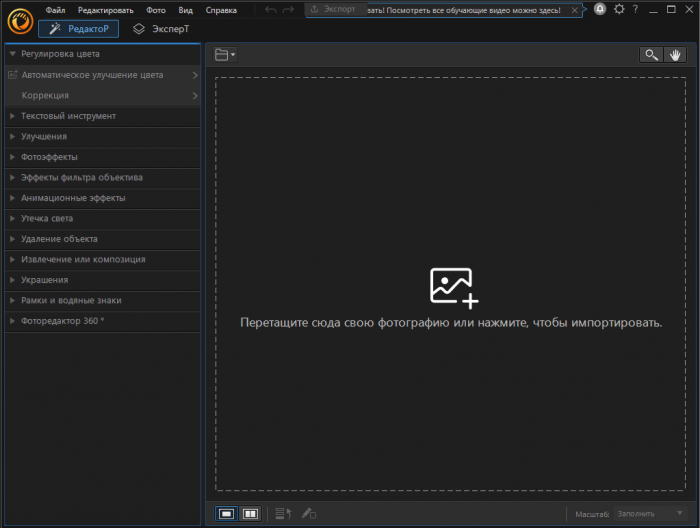Click the redo arrow icon

pos(288,10)
